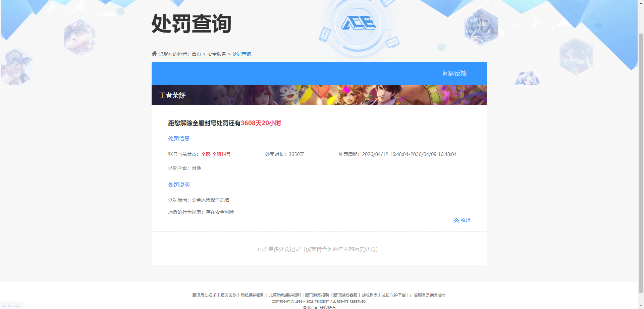Open 服务条款 footer link

click(x=228, y=295)
